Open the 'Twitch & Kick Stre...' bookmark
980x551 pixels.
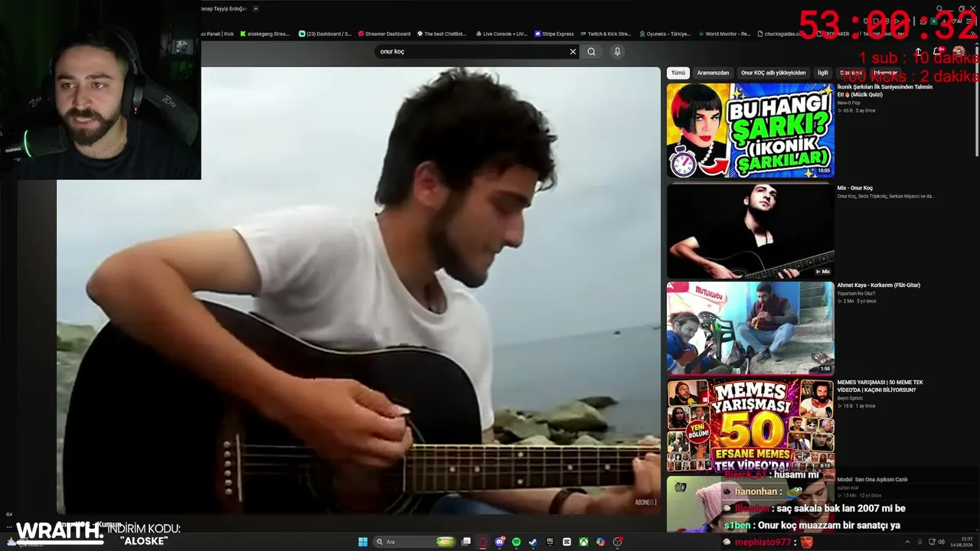[606, 34]
